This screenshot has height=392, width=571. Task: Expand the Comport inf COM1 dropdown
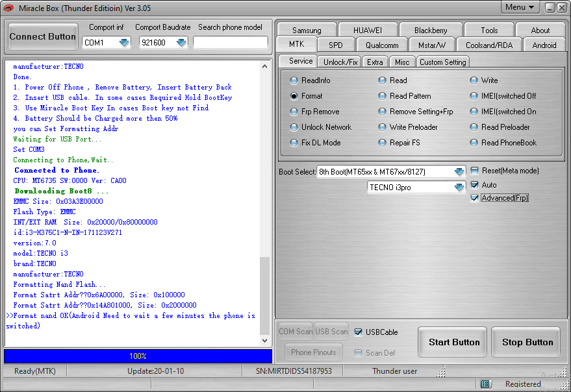[x=124, y=43]
